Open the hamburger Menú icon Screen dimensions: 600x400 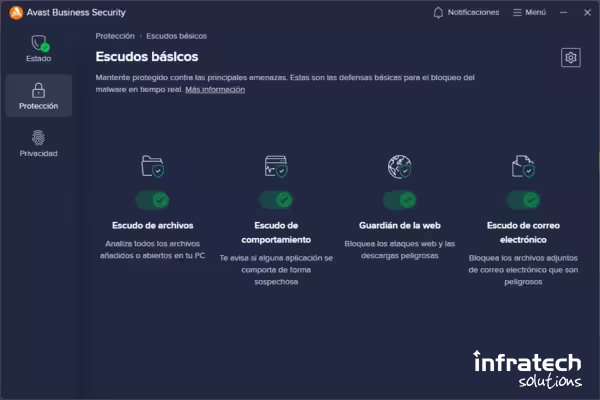pyautogui.click(x=517, y=13)
